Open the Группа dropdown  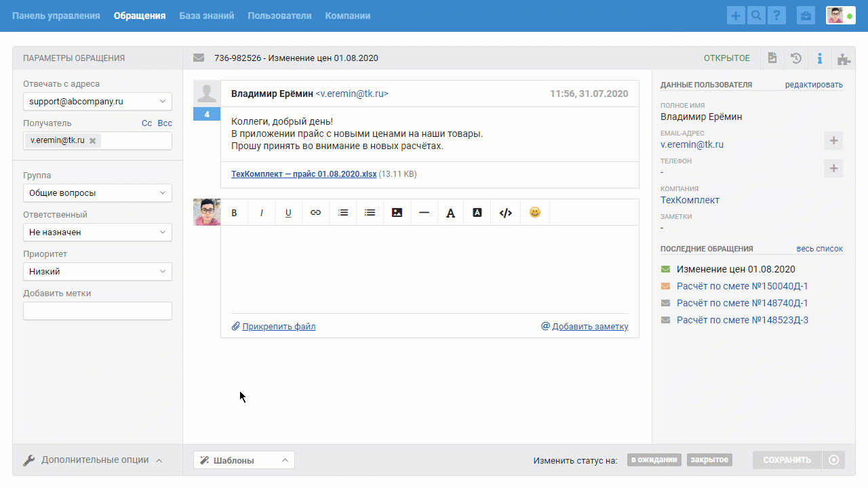click(x=98, y=193)
